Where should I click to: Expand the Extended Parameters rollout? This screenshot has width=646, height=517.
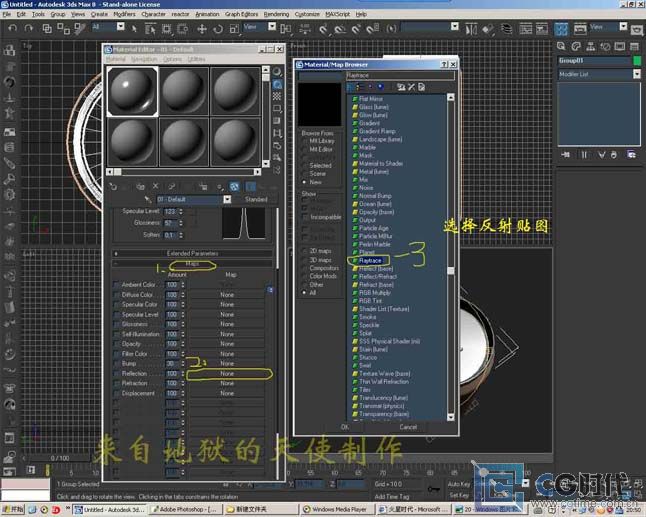[190, 253]
